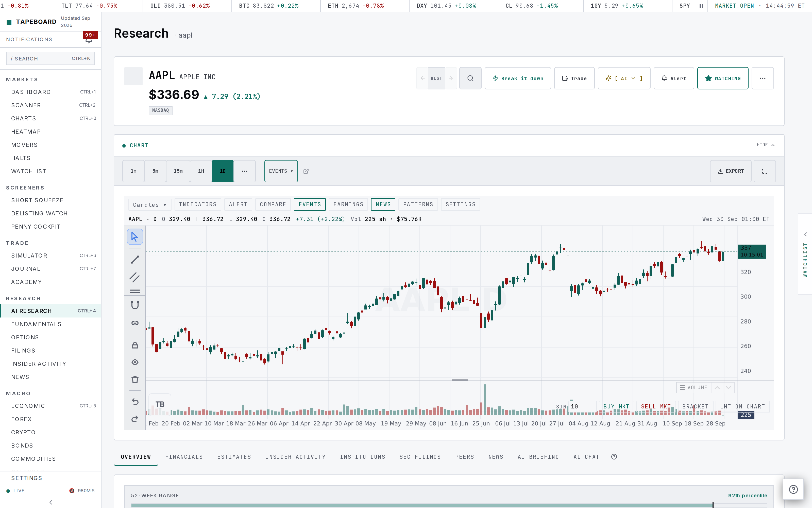Open SCANNER in the sidebar
This screenshot has height=508, width=812.
click(x=51, y=105)
